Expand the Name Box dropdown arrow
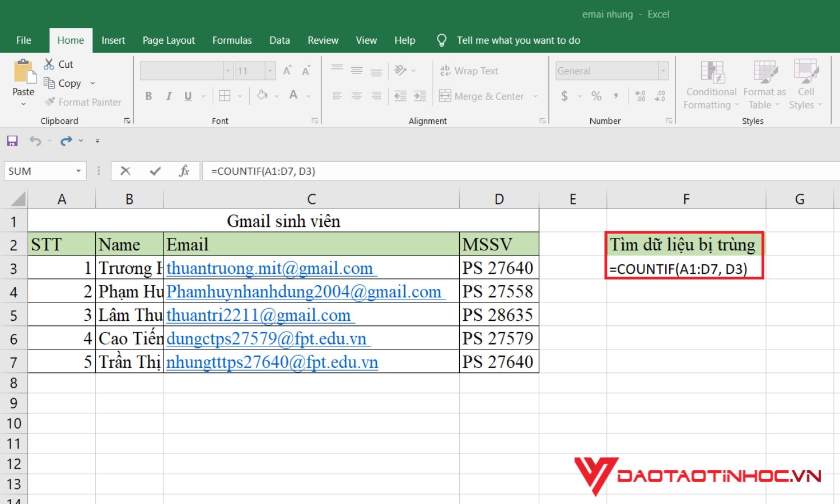 point(78,171)
